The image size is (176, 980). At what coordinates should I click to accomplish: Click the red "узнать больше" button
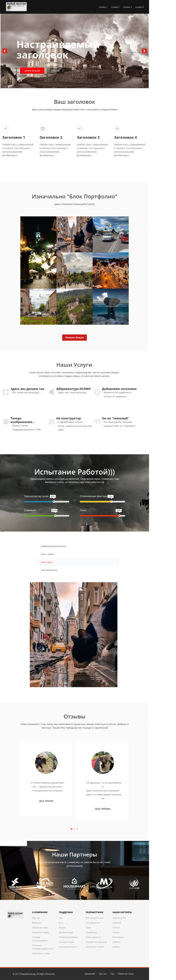tap(32, 70)
